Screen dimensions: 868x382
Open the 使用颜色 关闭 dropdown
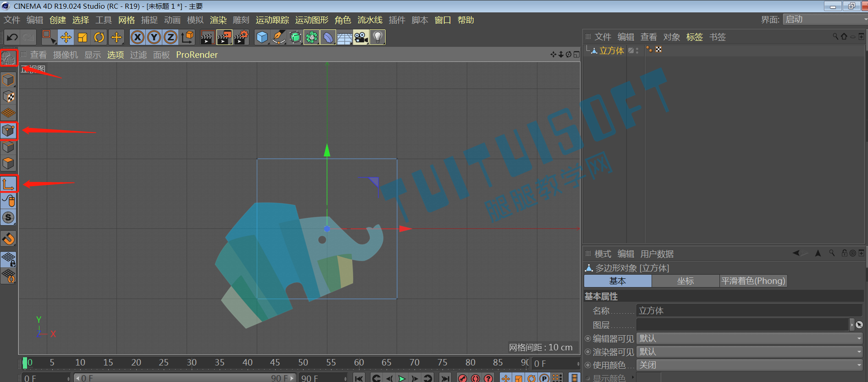tap(750, 365)
